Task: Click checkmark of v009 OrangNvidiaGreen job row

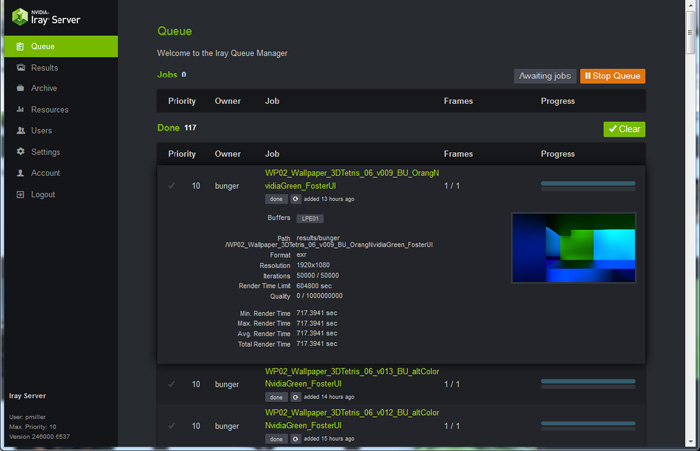Action: coord(171,185)
